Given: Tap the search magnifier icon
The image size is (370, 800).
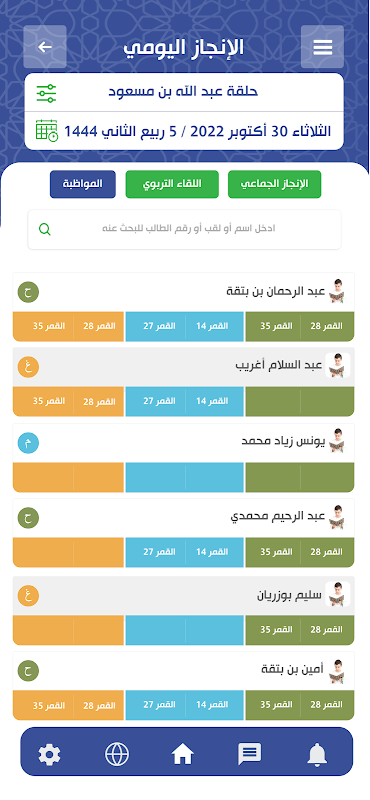Looking at the screenshot, I should click(x=45, y=230).
